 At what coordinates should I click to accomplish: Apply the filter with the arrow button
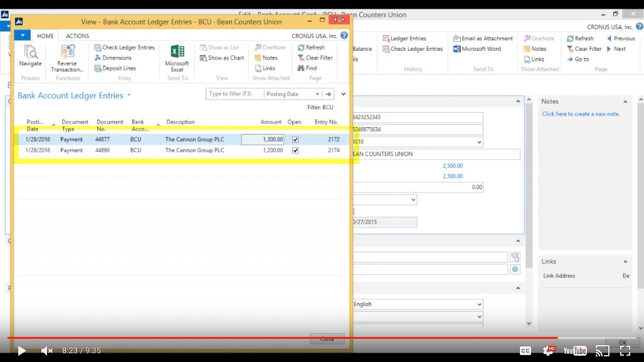pos(328,94)
